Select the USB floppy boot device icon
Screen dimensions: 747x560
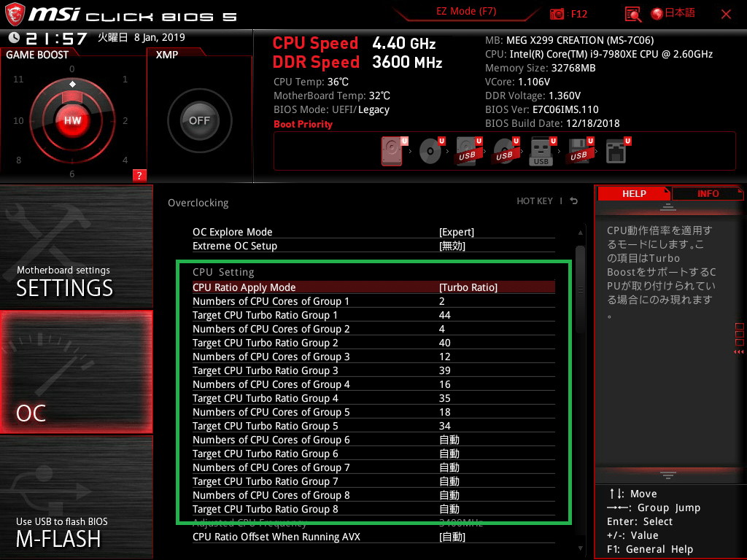pyautogui.click(x=578, y=152)
